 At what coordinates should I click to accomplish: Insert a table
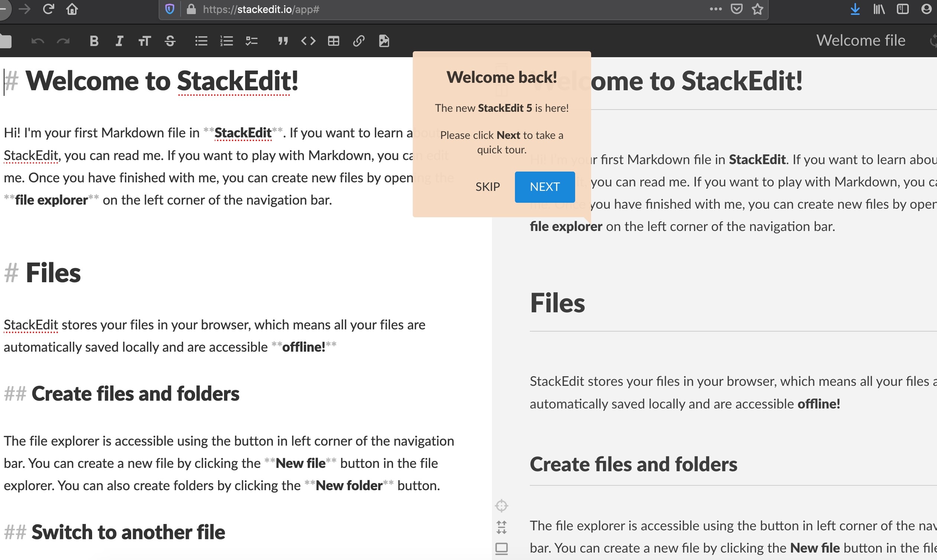tap(333, 41)
